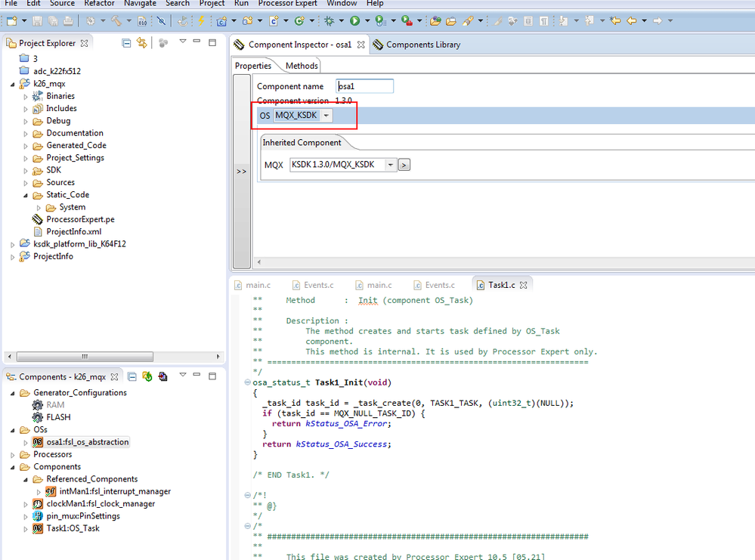
Task: Click the binary 010 file toolbar icon
Action: tap(142, 20)
